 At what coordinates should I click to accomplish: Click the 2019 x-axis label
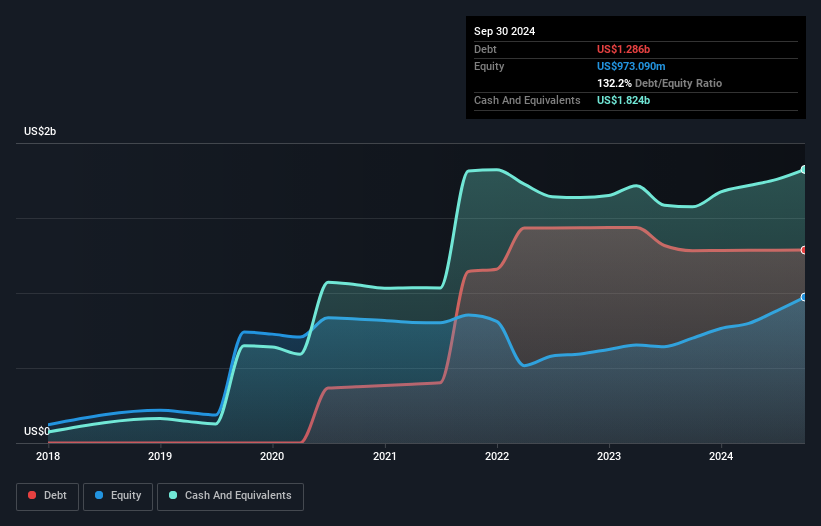click(x=160, y=456)
